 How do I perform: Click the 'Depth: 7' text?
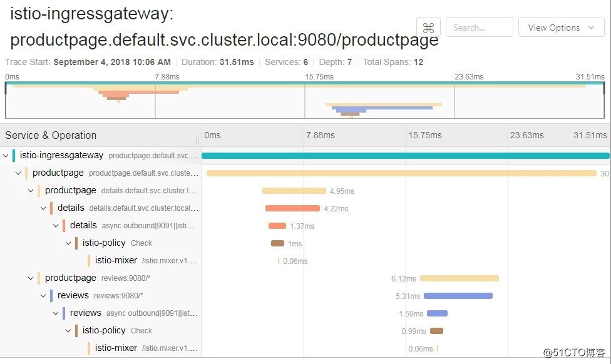(x=336, y=63)
